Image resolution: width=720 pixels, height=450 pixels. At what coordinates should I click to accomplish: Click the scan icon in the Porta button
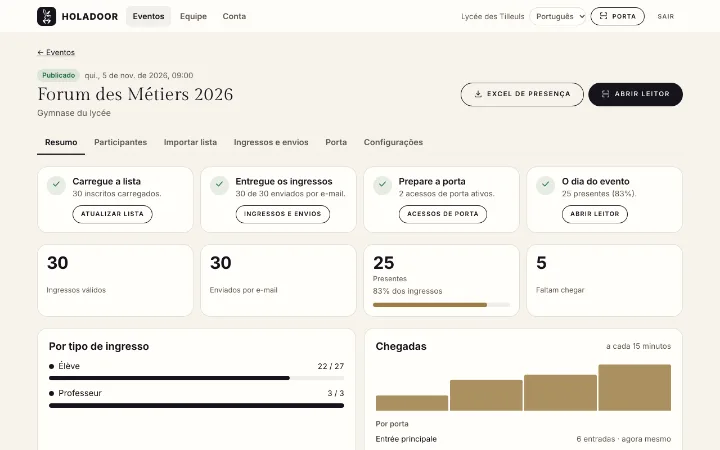(603, 16)
